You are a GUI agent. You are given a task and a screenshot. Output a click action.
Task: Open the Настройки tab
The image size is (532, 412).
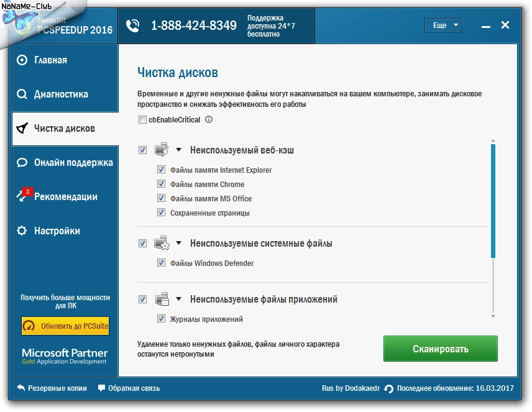[65, 231]
